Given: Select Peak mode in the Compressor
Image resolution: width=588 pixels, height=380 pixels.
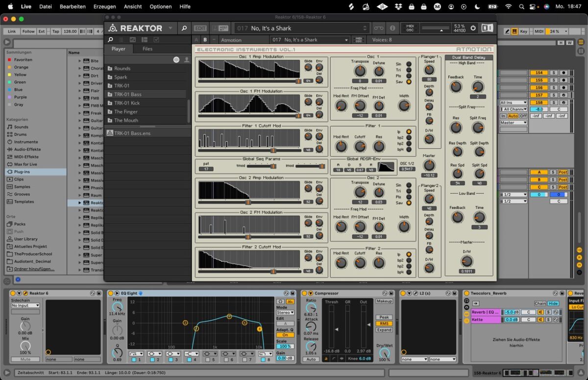Looking at the screenshot, I should (384, 317).
